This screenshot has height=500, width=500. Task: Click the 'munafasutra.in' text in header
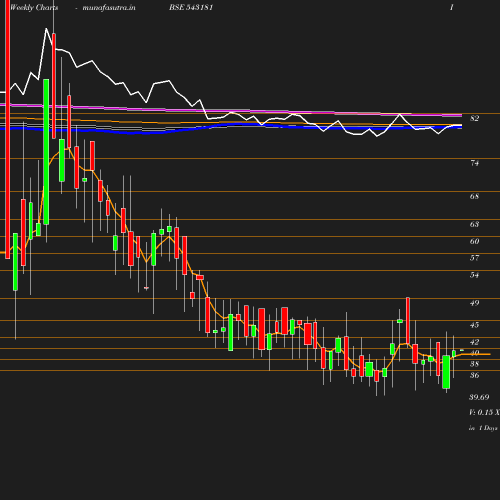tap(109, 7)
